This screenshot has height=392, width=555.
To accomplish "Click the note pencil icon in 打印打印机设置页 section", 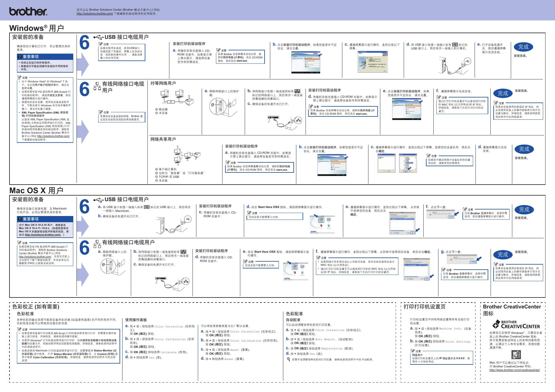I will tap(413, 351).
